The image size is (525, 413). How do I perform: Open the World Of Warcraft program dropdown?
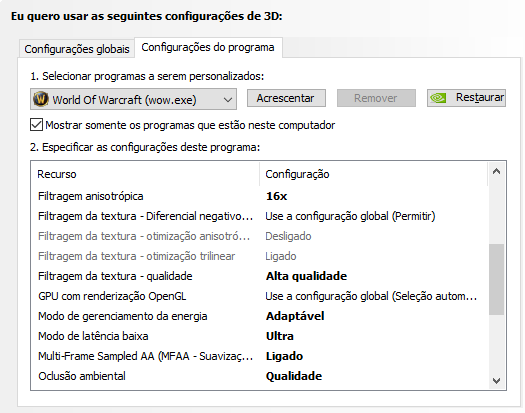pyautogui.click(x=133, y=99)
